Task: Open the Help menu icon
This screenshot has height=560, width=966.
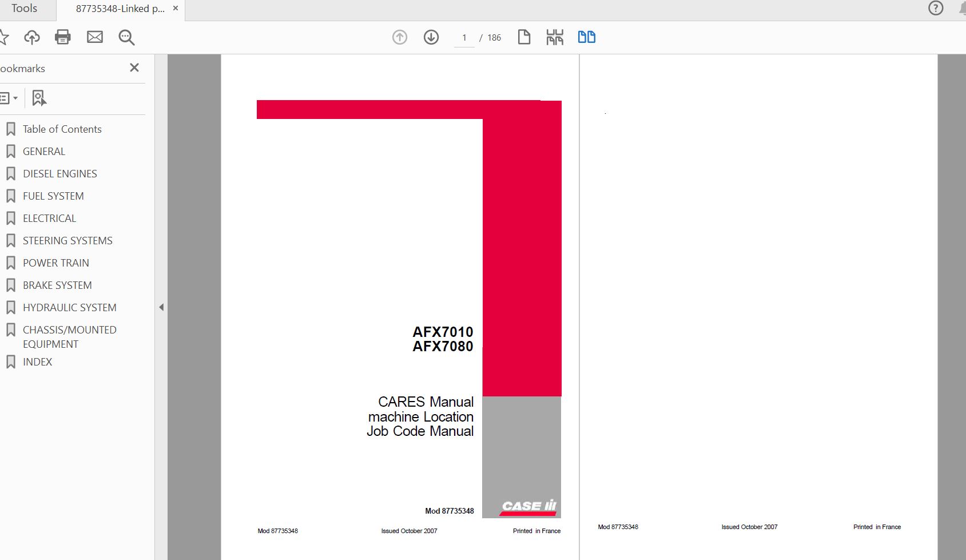Action: [x=936, y=8]
